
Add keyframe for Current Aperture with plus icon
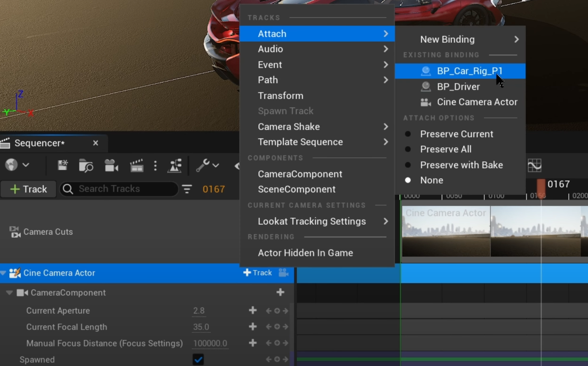pyautogui.click(x=253, y=311)
